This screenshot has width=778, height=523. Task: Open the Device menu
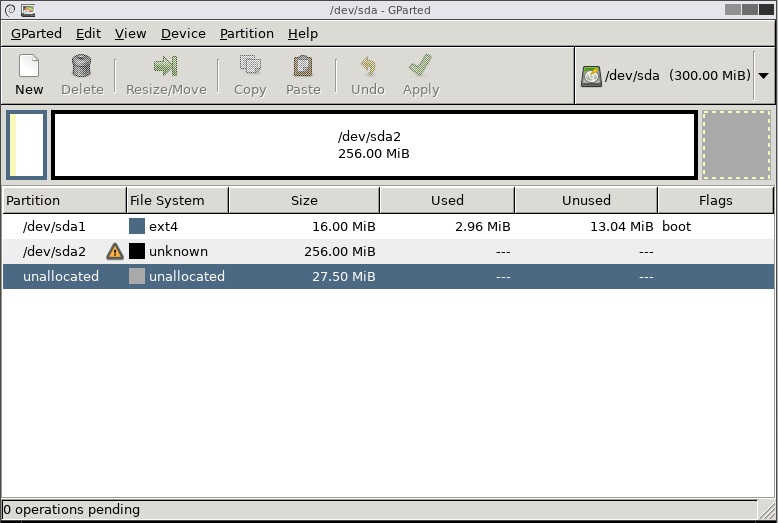(x=183, y=34)
